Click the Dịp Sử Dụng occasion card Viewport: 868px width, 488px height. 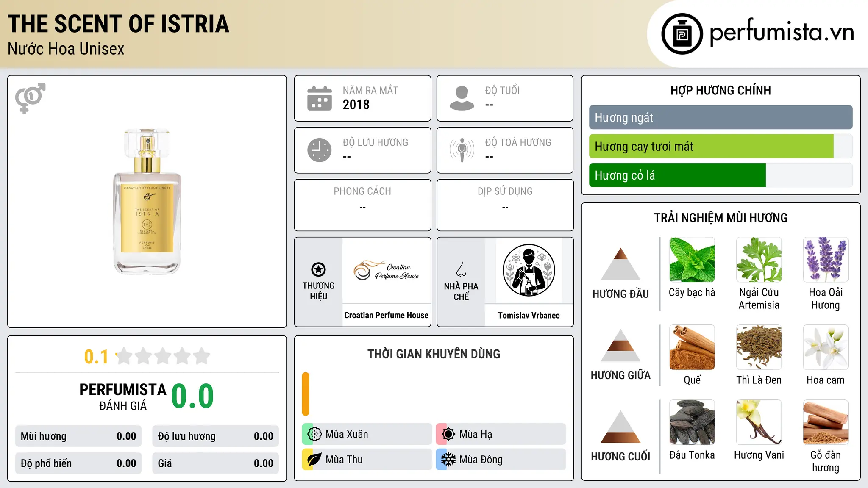(505, 205)
